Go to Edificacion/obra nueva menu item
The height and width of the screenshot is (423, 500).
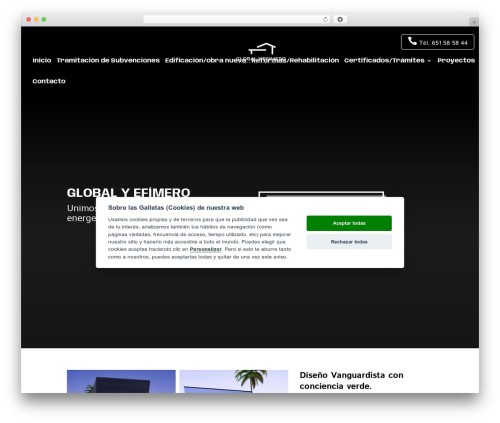point(205,60)
